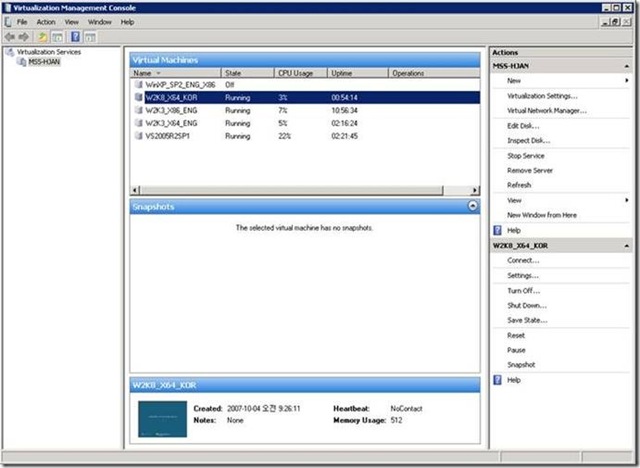Select the W2K3_X86_ENG row name
Image resolution: width=640 pixels, height=468 pixels.
171,110
